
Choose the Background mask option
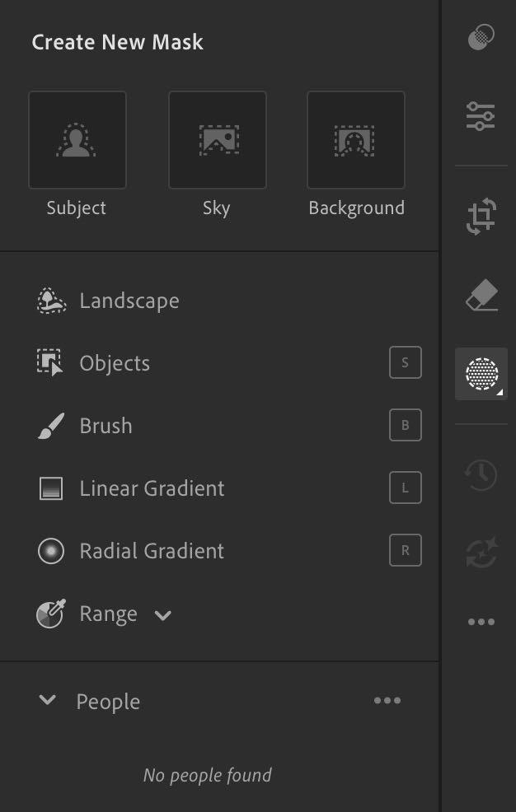point(356,140)
